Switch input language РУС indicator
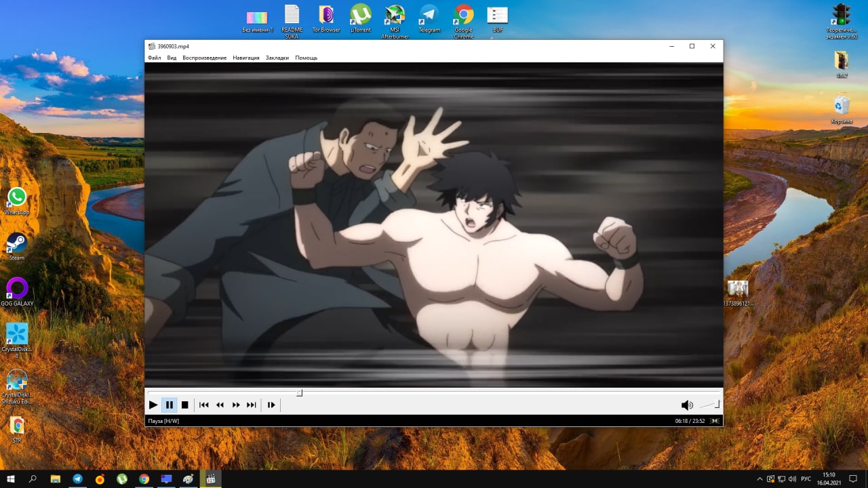 pos(806,479)
